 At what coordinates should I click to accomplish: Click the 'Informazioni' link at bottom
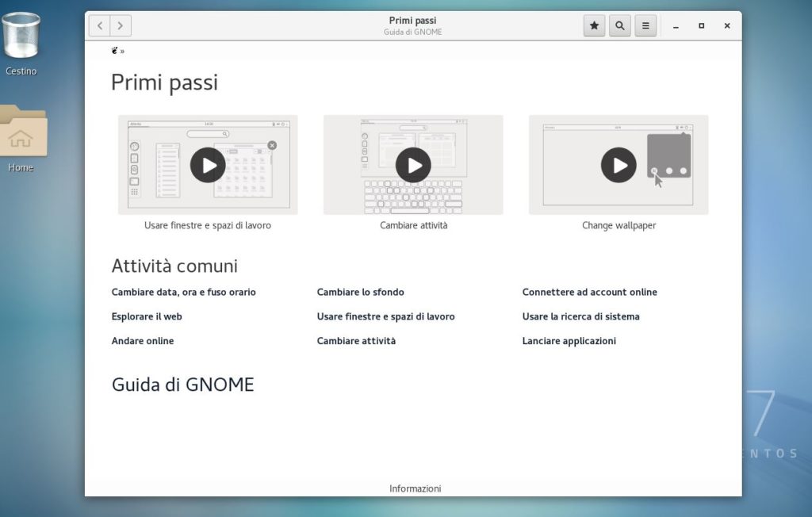[416, 488]
